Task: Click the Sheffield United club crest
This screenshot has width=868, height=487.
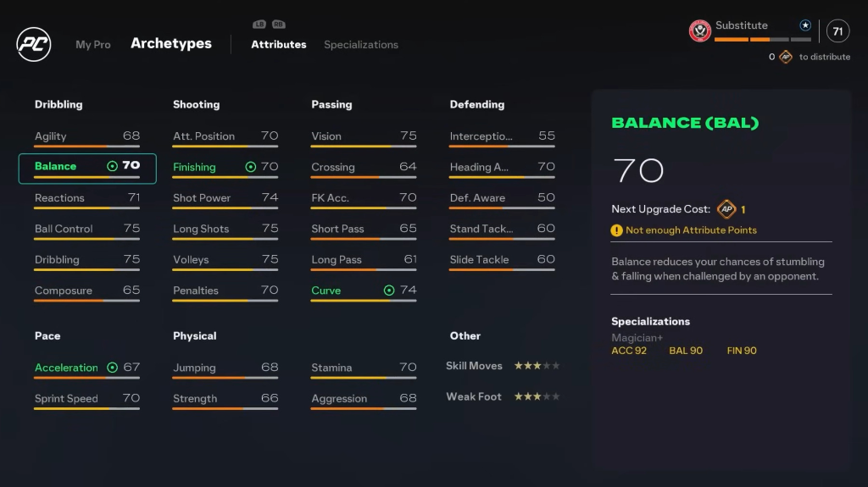Action: click(x=700, y=31)
